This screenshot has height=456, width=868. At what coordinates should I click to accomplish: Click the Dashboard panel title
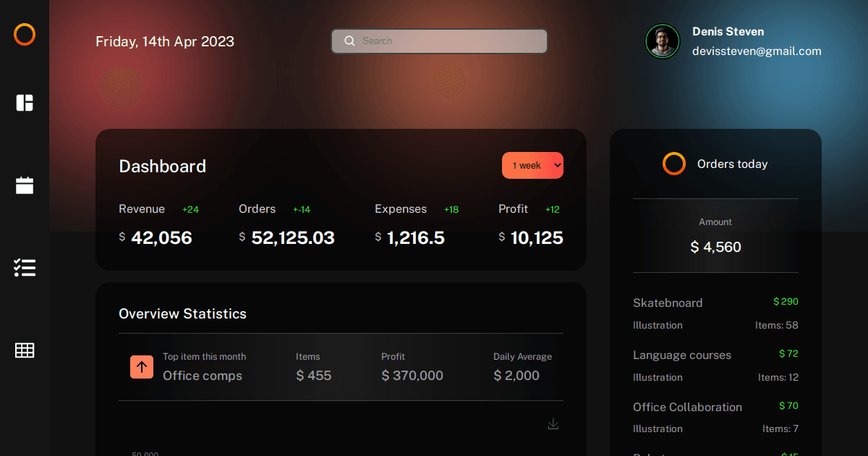click(162, 166)
